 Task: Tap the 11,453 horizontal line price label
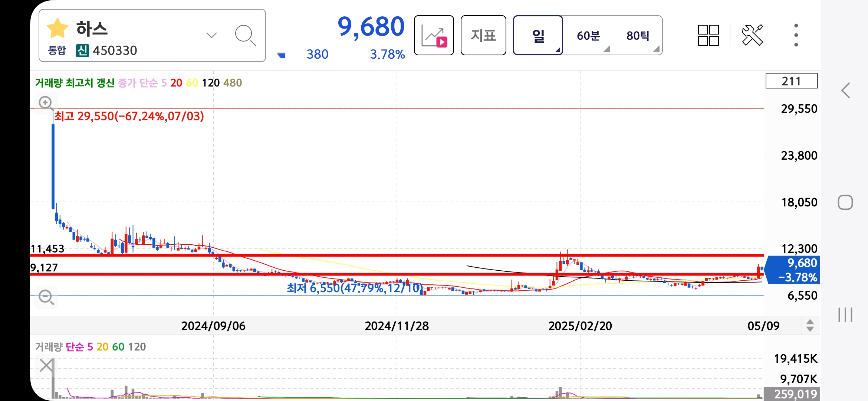(47, 249)
